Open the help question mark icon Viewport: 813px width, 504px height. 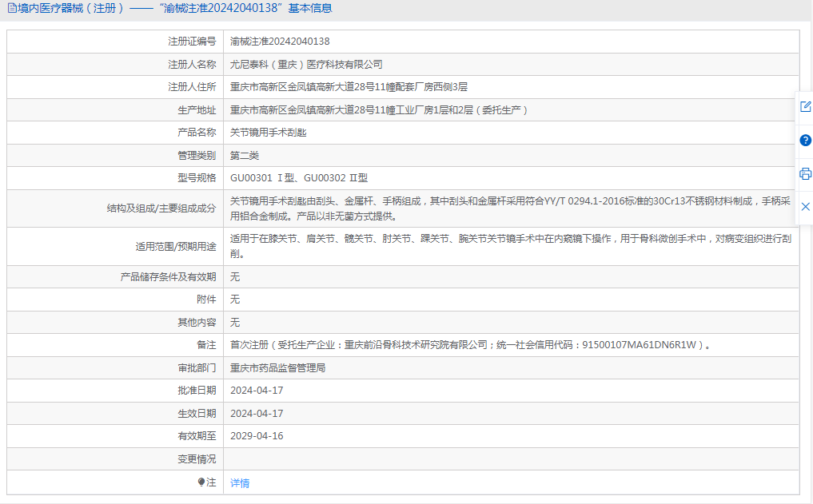tap(805, 141)
